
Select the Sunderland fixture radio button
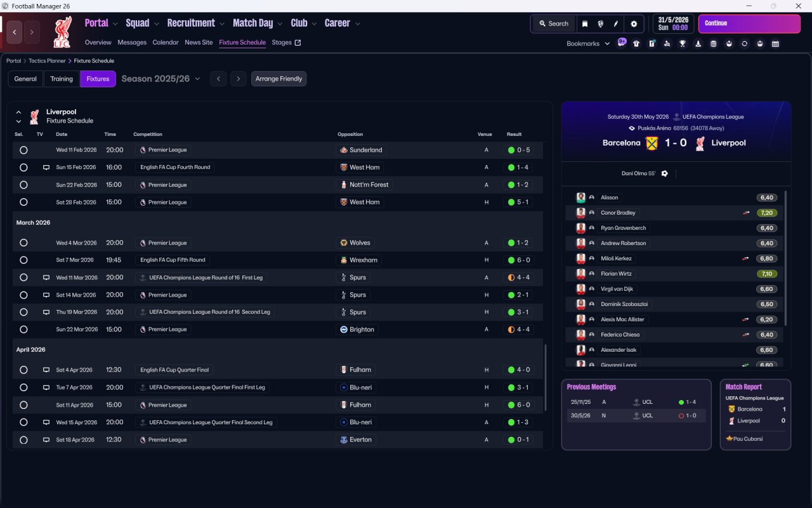23,150
